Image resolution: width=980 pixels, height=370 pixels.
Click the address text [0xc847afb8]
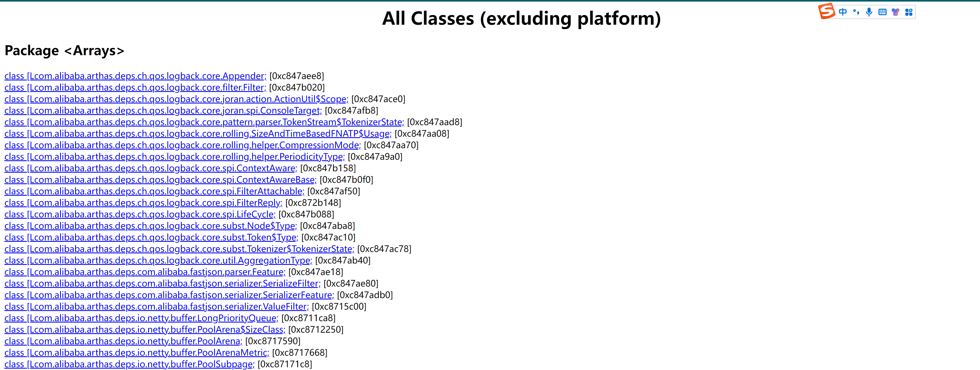click(352, 111)
